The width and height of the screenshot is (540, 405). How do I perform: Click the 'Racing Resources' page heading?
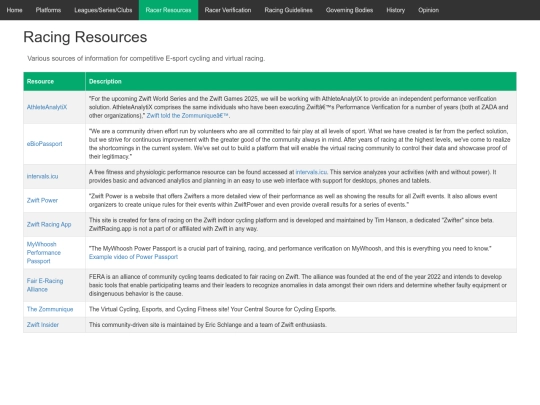click(x=85, y=37)
